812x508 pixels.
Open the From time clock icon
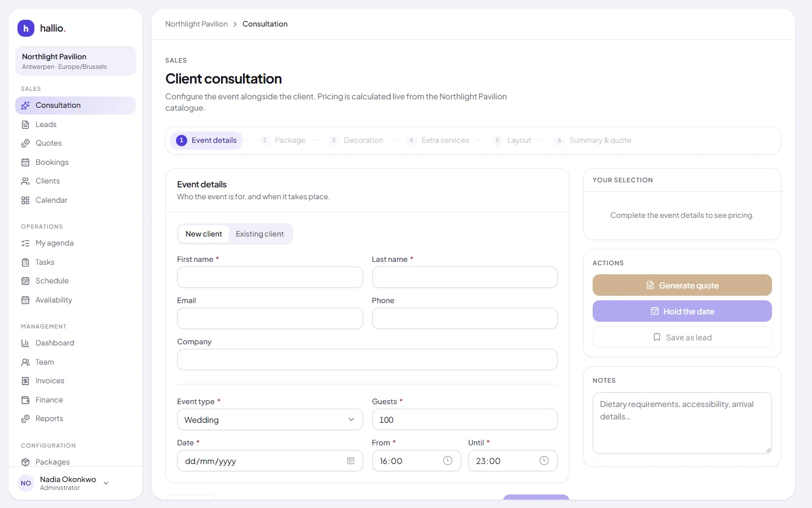(x=448, y=461)
